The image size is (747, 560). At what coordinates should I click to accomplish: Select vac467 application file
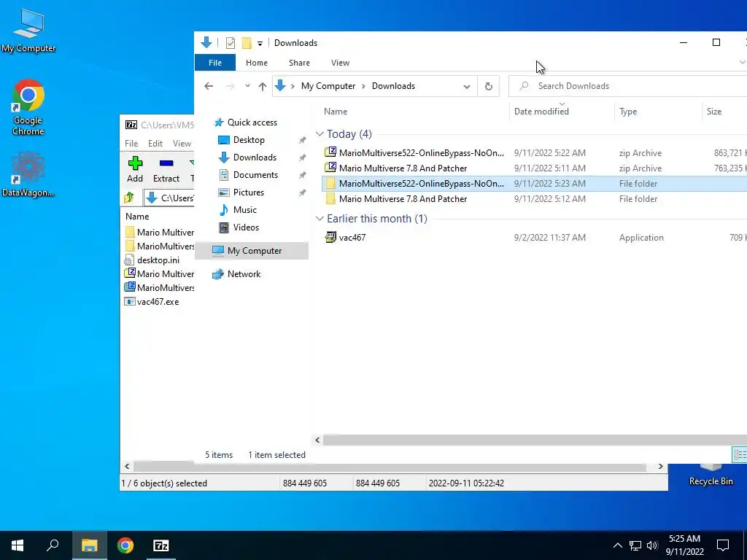pos(534,238)
